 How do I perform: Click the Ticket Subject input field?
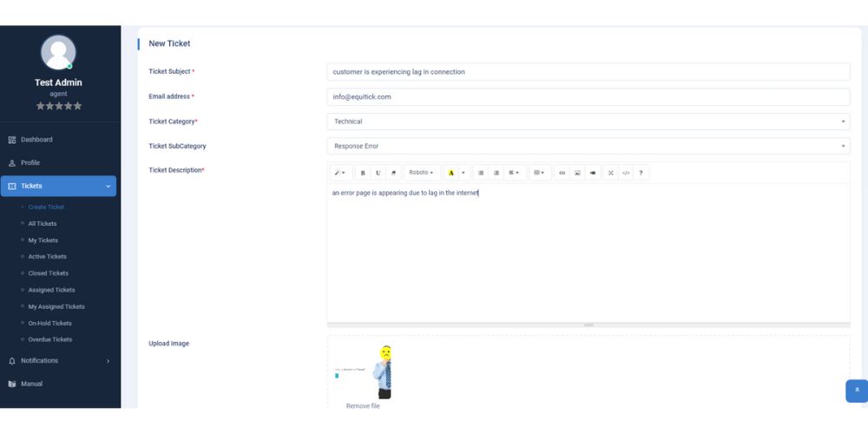click(588, 72)
